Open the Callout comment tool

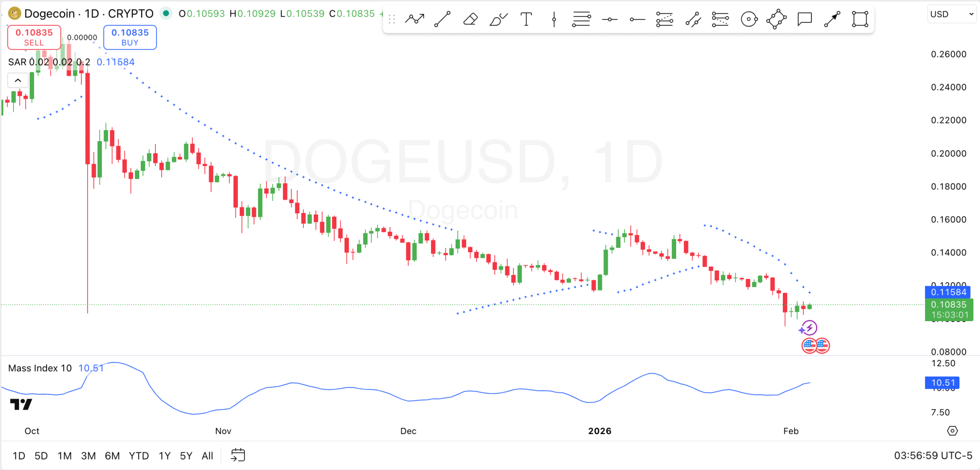click(804, 19)
